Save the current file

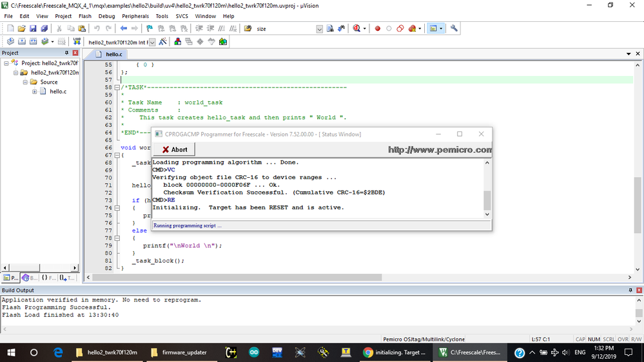[x=33, y=28]
